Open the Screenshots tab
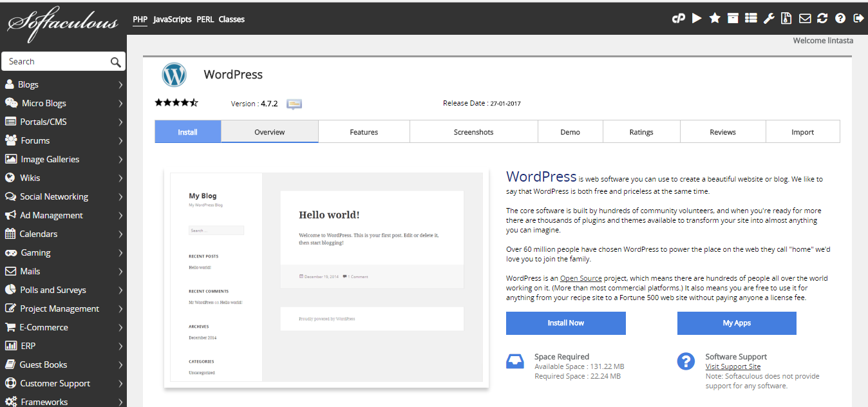 [x=474, y=131]
